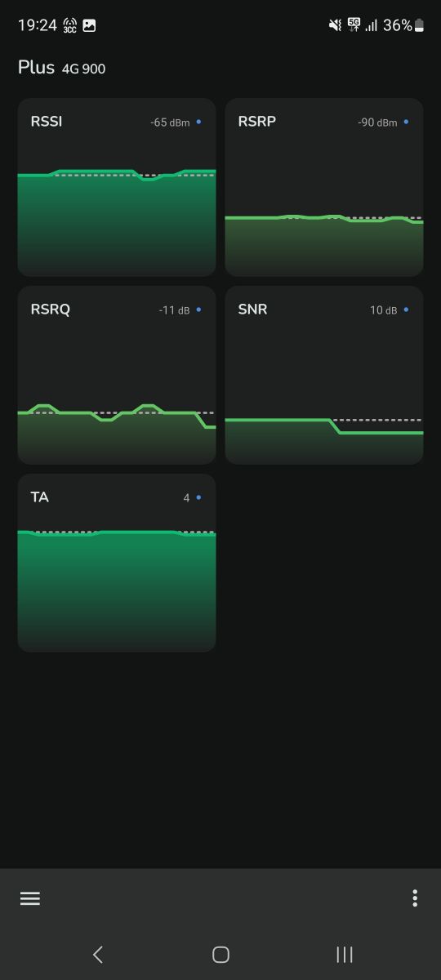
Task: Tap the -65 dBm RSSI reading
Action: click(x=170, y=122)
